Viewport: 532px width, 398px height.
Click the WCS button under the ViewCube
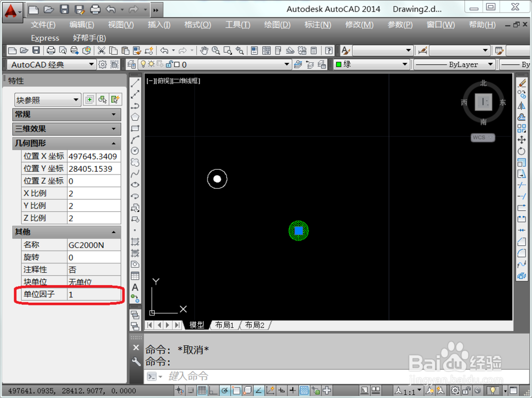483,137
